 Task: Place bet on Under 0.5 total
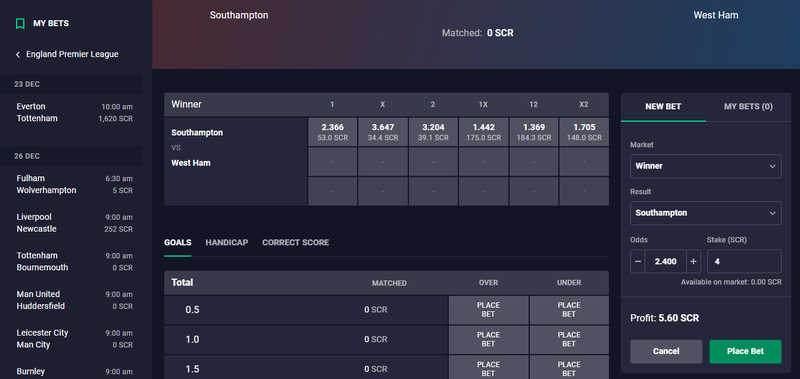[569, 310]
